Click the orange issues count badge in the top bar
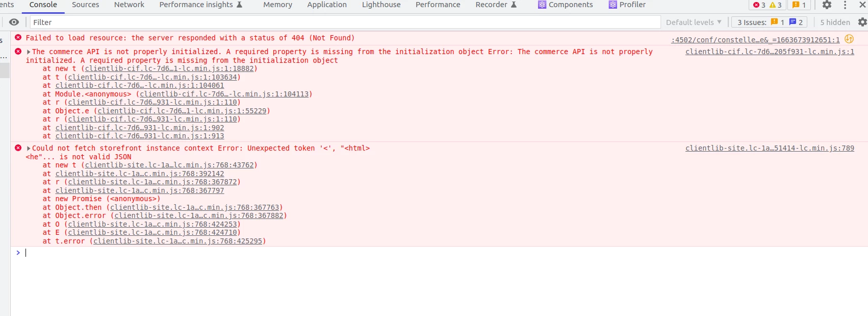Image resolution: width=868 pixels, height=316 pixels. (x=799, y=5)
